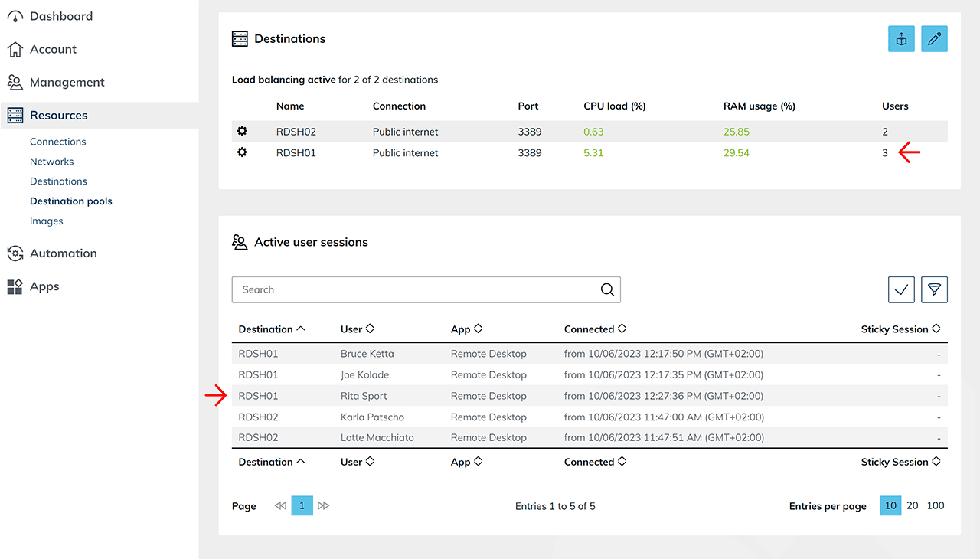Select 10 entries per page
Viewport: 980px width, 559px height.
point(890,506)
